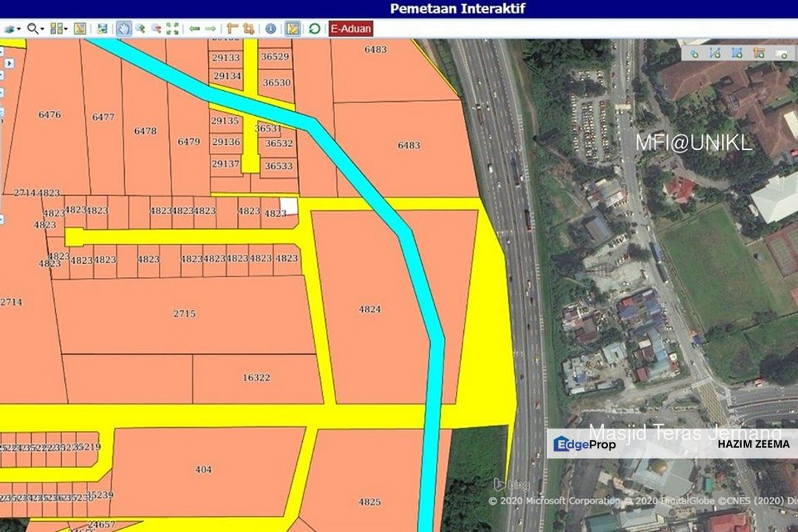Open the E-Aduan complaint button
Screen dimensions: 798x532
(x=351, y=29)
